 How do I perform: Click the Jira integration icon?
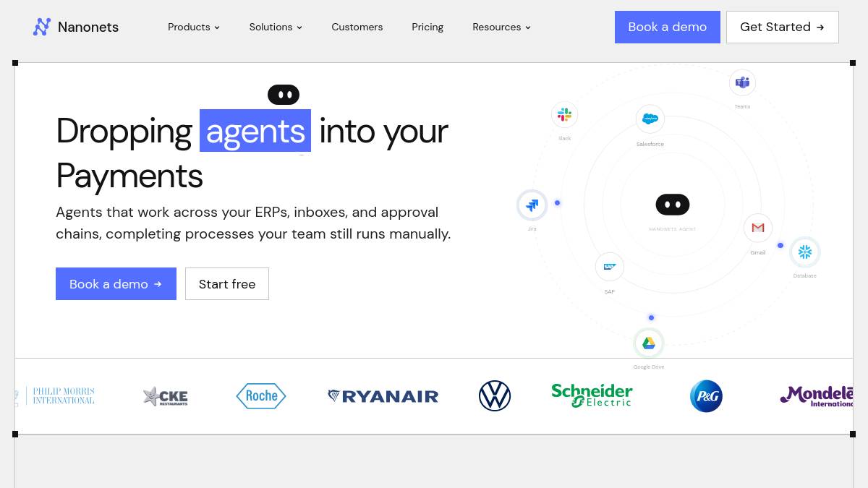click(532, 205)
